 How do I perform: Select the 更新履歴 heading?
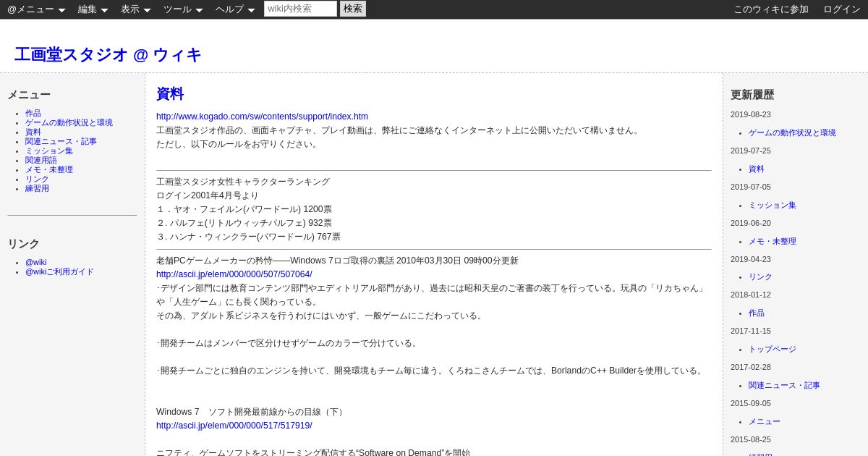point(752,95)
